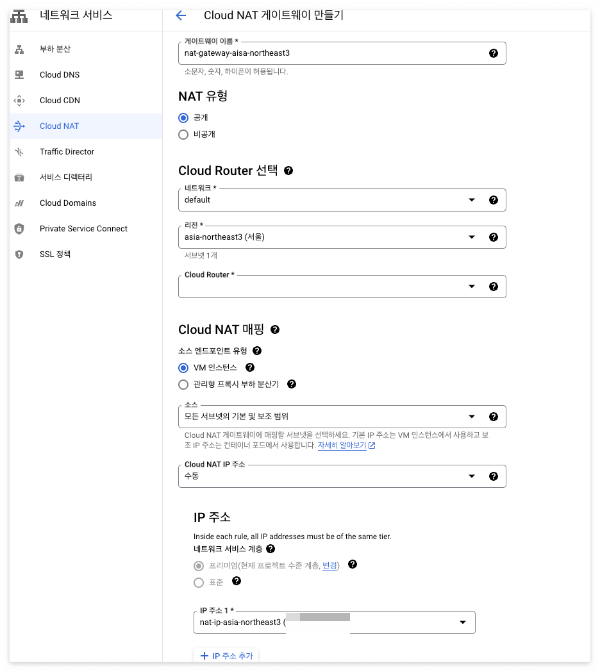Screen dimensions: 600x671
Task: Open the empty Cloud Router dropdown
Action: coord(342,287)
